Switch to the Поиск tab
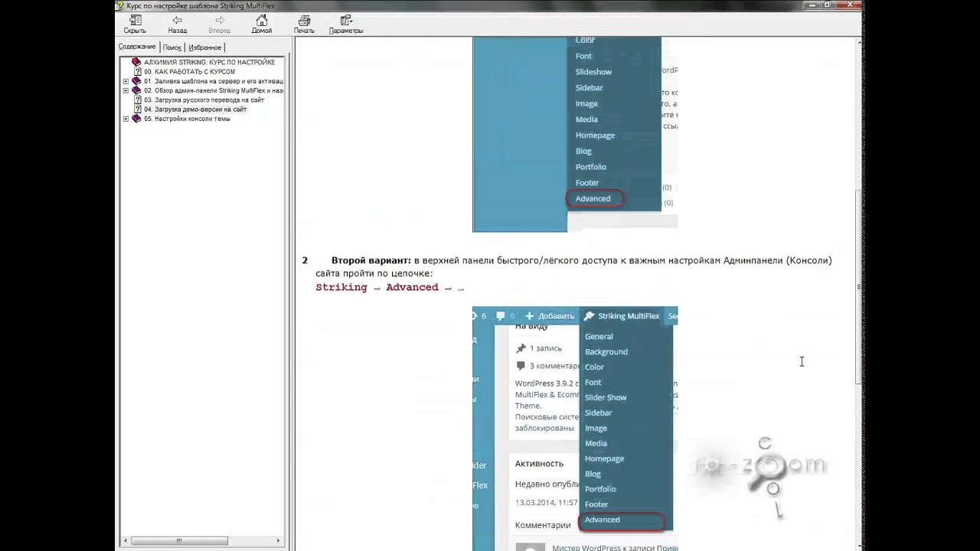This screenshot has height=551, width=980. coord(172,47)
